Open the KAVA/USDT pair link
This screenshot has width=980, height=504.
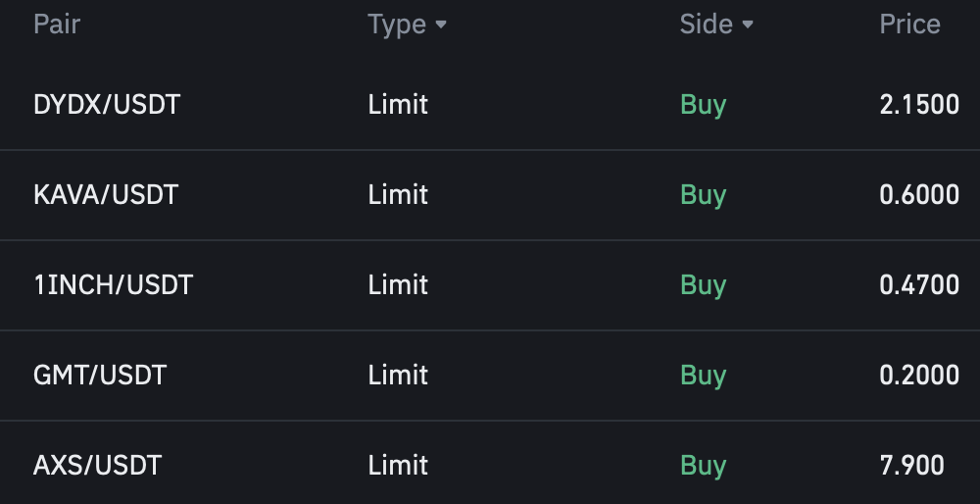(106, 195)
